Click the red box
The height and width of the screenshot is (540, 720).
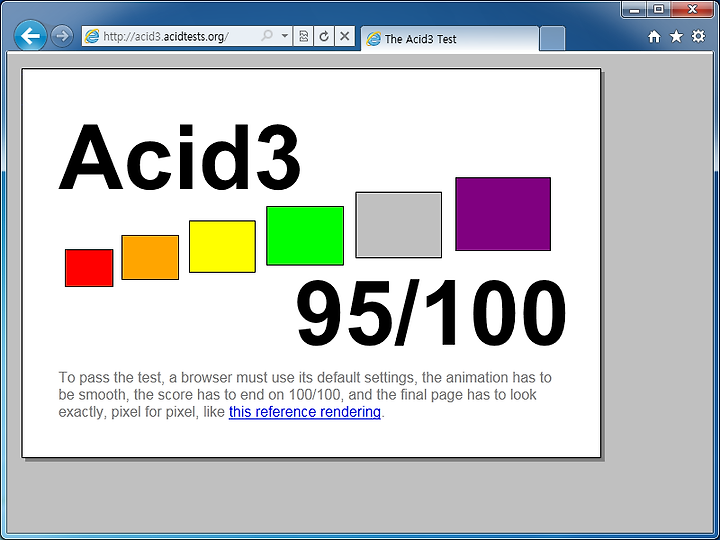[x=89, y=268]
